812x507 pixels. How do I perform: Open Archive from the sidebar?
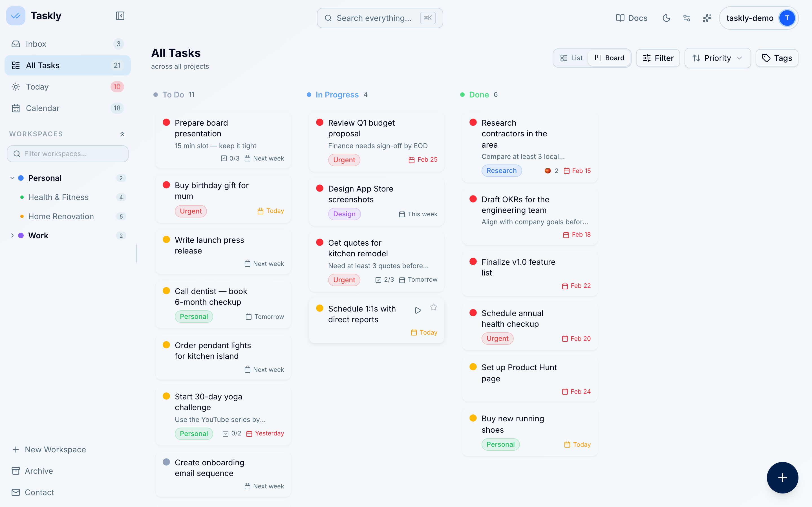pos(39,471)
